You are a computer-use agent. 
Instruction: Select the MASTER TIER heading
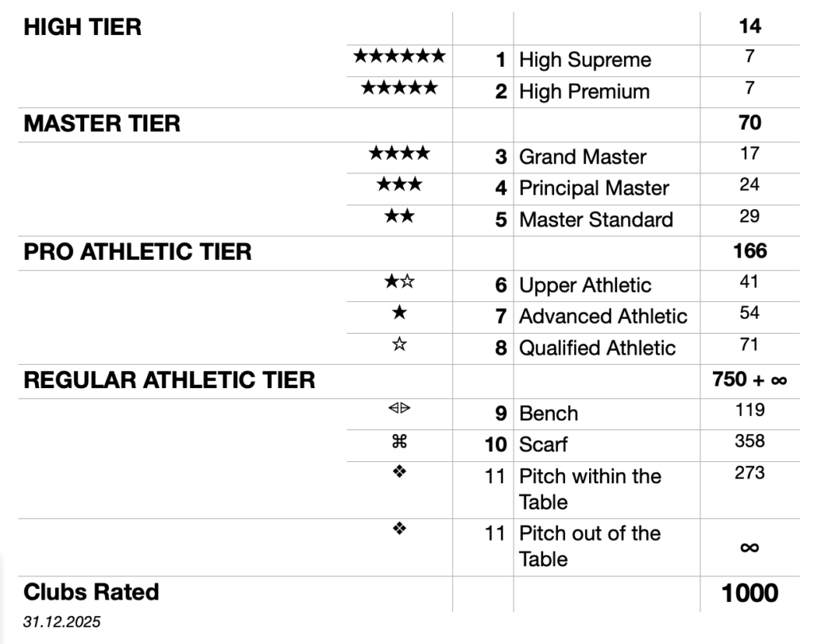pyautogui.click(x=102, y=124)
